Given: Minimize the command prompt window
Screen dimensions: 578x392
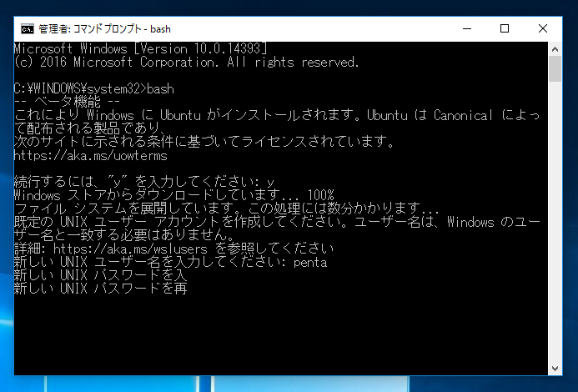Looking at the screenshot, I should tap(467, 28).
